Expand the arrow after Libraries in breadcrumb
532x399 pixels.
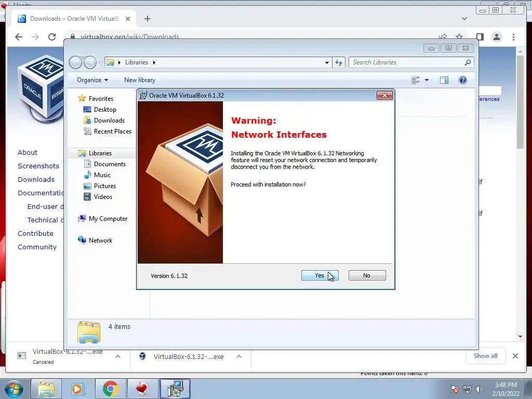[154, 62]
